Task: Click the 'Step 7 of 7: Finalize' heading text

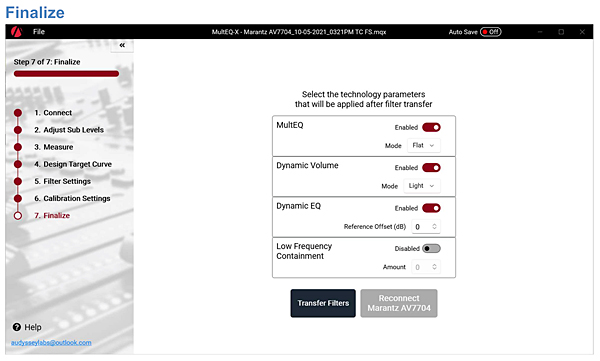Action: pos(47,62)
